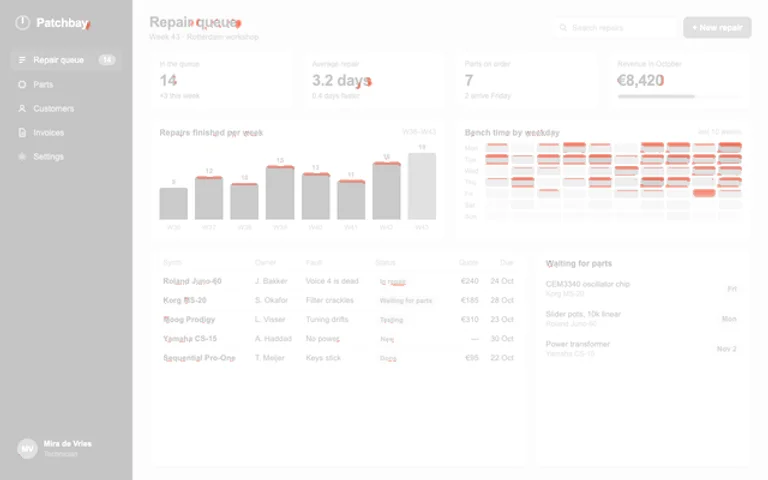Sort by the Due column header
Image resolution: width=768 pixels, height=480 pixels.
(x=506, y=263)
